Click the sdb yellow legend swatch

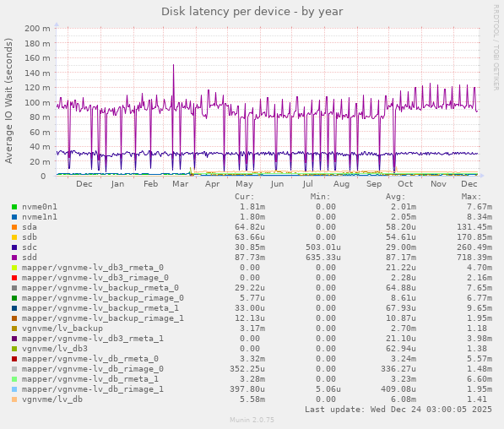(x=14, y=237)
